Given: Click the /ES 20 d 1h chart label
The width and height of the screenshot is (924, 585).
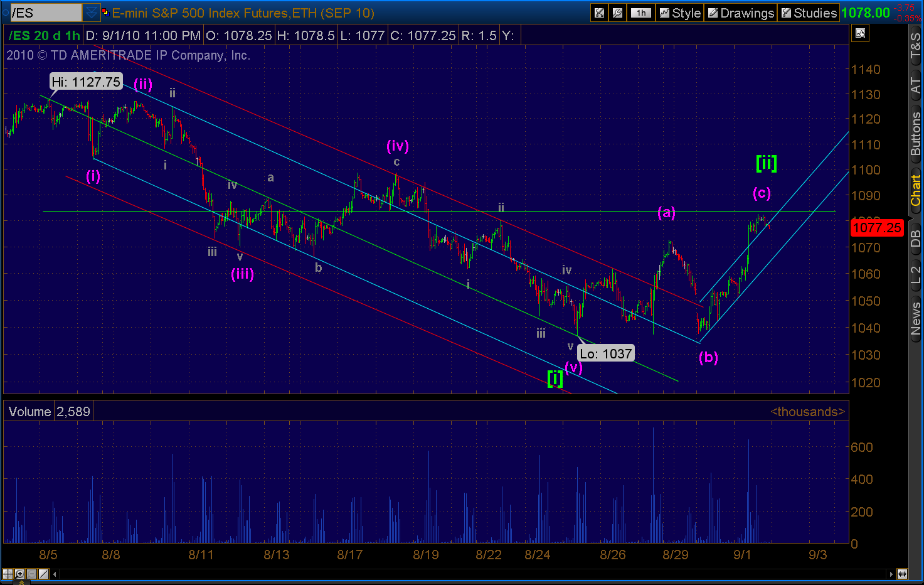Looking at the screenshot, I should click(x=44, y=36).
